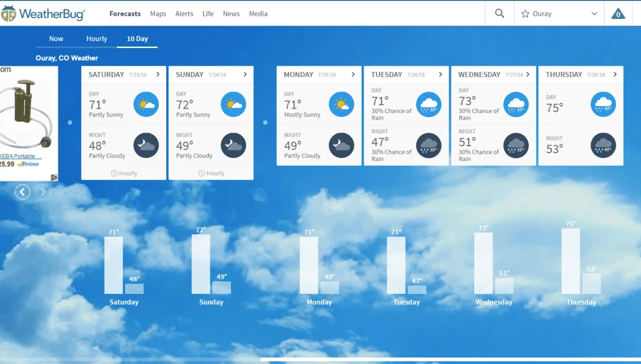
Task: Switch to the Now tab
Action: click(x=56, y=39)
